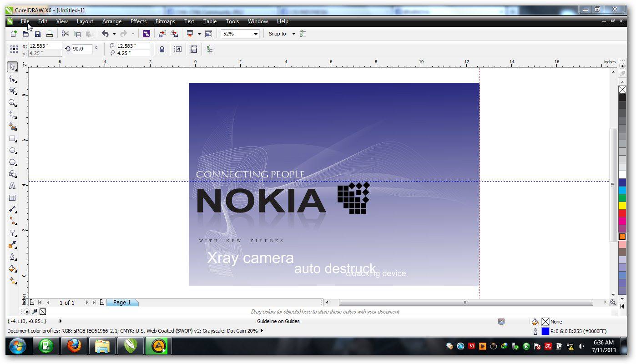Pick the Smart Fill tool
This screenshot has width=636, height=364.
pos(12,126)
